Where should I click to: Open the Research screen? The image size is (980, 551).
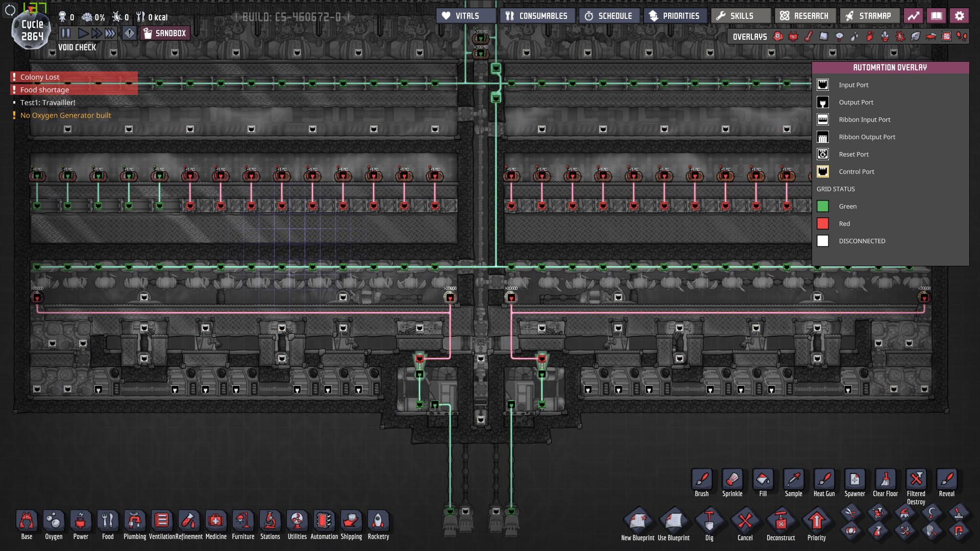click(805, 16)
